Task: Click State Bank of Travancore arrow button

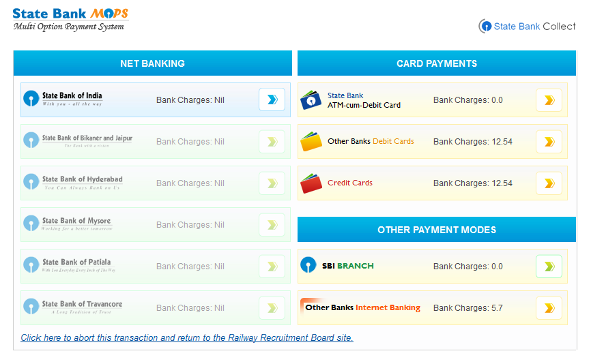Action: pyautogui.click(x=272, y=308)
